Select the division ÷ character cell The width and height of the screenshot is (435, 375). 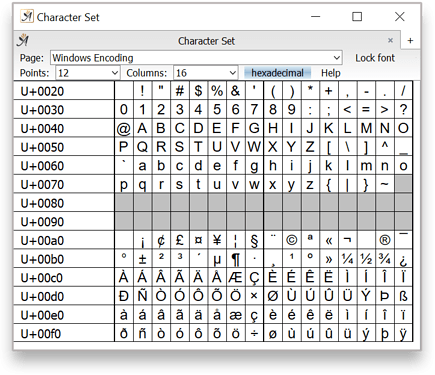[254, 333]
